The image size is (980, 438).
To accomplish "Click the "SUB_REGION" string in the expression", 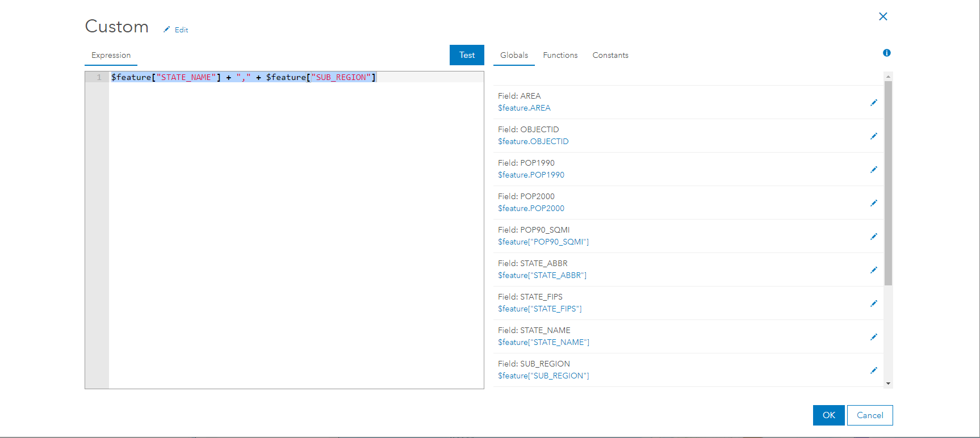I will [341, 77].
